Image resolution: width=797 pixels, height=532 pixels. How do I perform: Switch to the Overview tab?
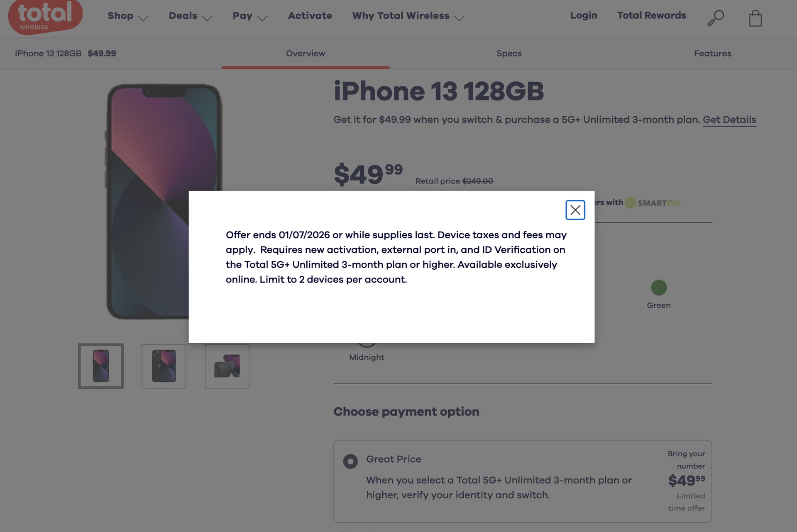click(x=306, y=54)
